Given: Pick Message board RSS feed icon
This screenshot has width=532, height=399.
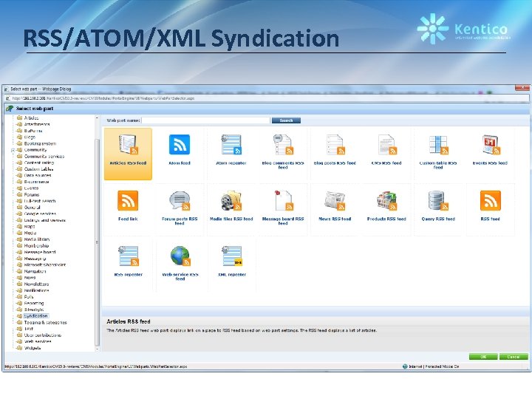Looking at the screenshot, I should coord(283,201).
